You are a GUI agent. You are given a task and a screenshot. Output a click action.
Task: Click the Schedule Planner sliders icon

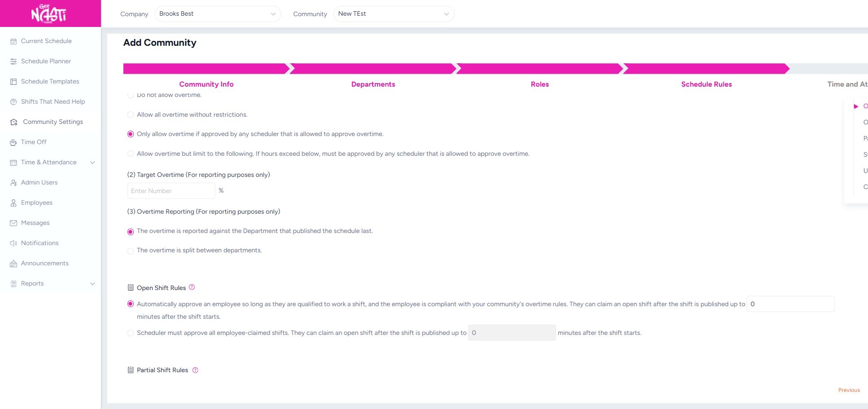coord(13,62)
